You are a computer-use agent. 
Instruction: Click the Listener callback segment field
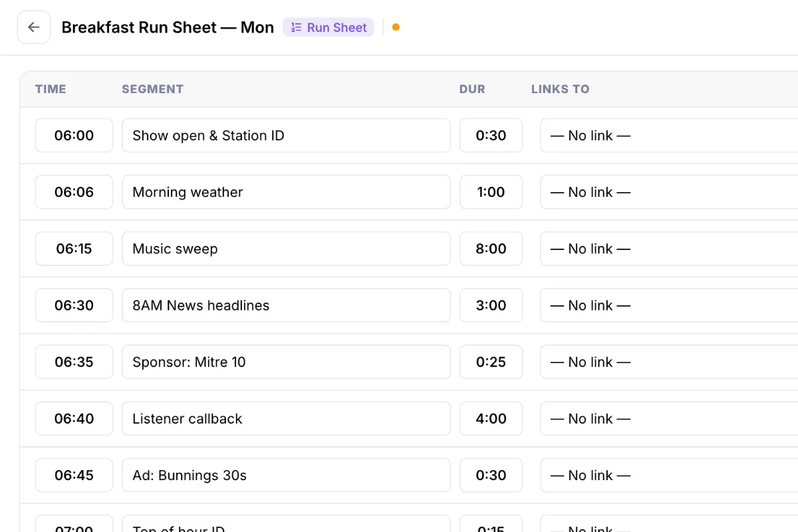(286, 418)
